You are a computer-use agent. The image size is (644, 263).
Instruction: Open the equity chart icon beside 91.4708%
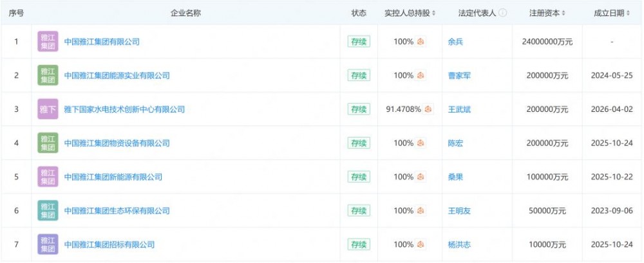pyautogui.click(x=429, y=109)
